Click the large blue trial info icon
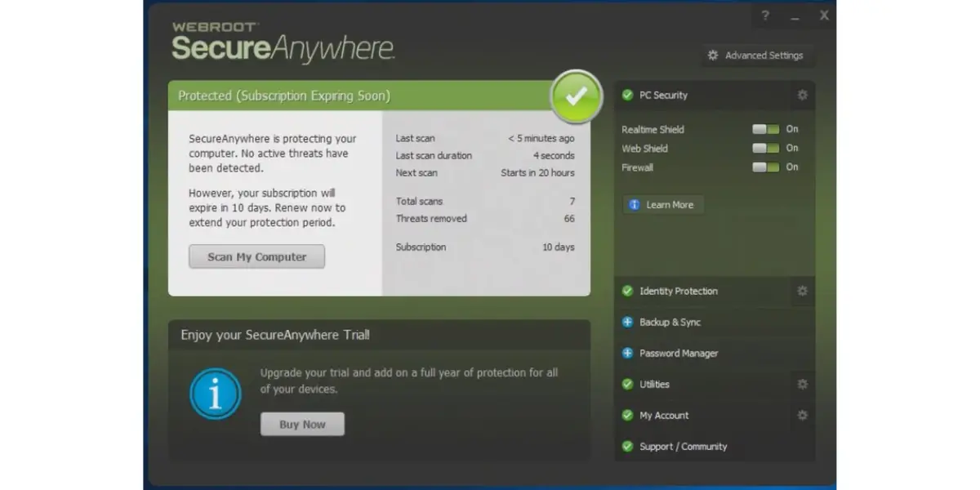This screenshot has height=490, width=980. click(x=215, y=394)
